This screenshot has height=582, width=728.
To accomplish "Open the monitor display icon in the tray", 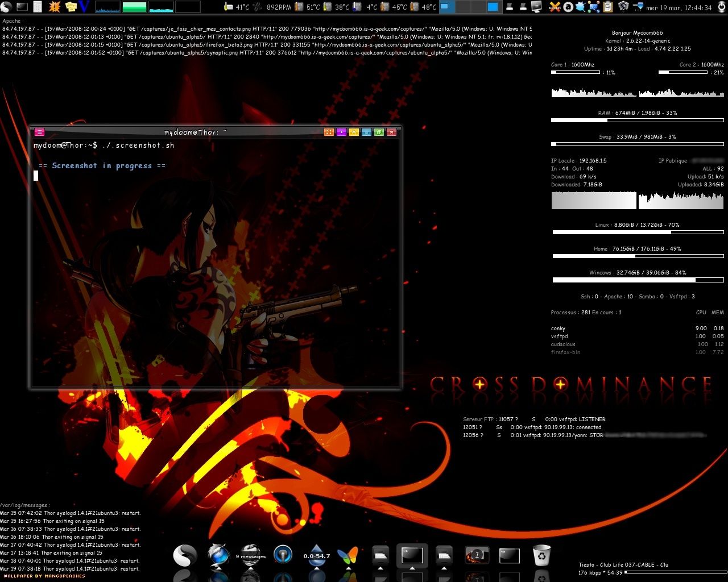I will click(537, 7).
